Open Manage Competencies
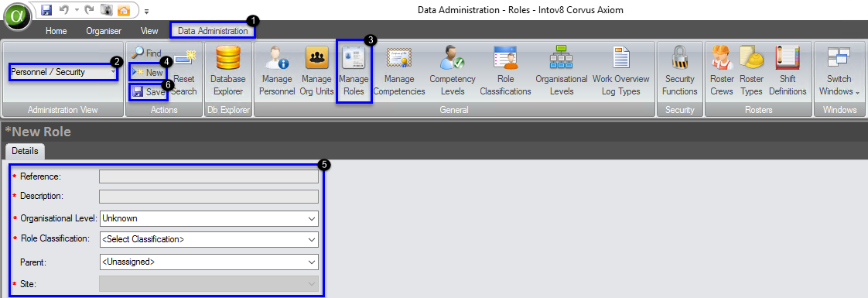The width and height of the screenshot is (868, 298). [x=399, y=71]
